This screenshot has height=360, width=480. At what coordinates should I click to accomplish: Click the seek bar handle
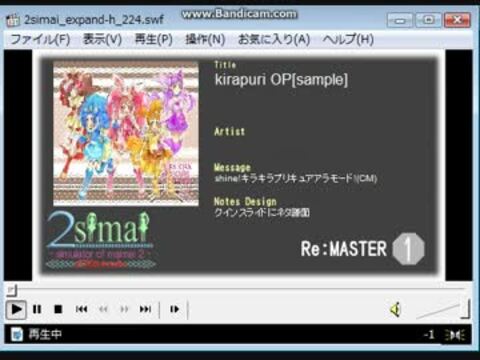tap(12, 290)
